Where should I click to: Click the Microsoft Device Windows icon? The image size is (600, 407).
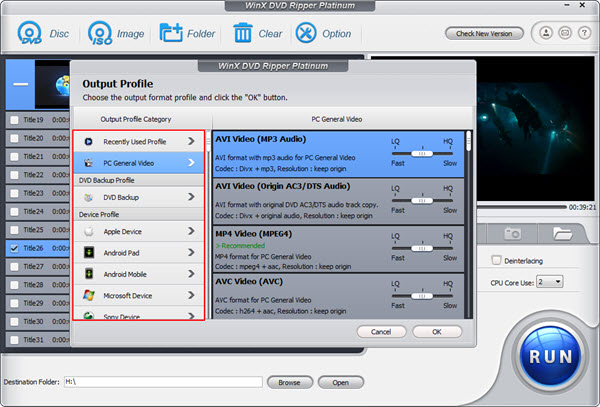(x=88, y=295)
